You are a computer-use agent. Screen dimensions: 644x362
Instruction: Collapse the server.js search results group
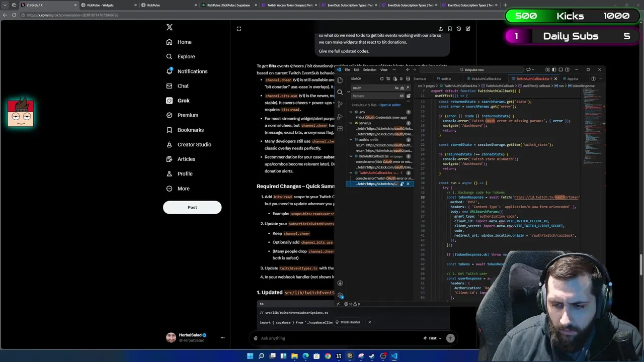pyautogui.click(x=351, y=123)
